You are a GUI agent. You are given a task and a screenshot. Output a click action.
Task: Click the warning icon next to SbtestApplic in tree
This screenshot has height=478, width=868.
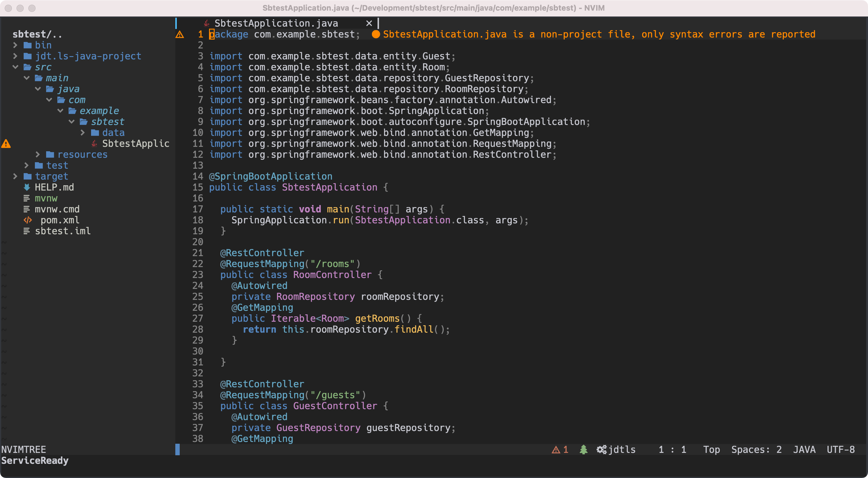tap(6, 143)
